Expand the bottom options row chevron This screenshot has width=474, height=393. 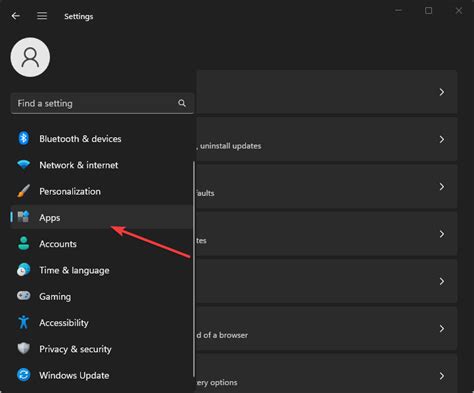tap(442, 376)
